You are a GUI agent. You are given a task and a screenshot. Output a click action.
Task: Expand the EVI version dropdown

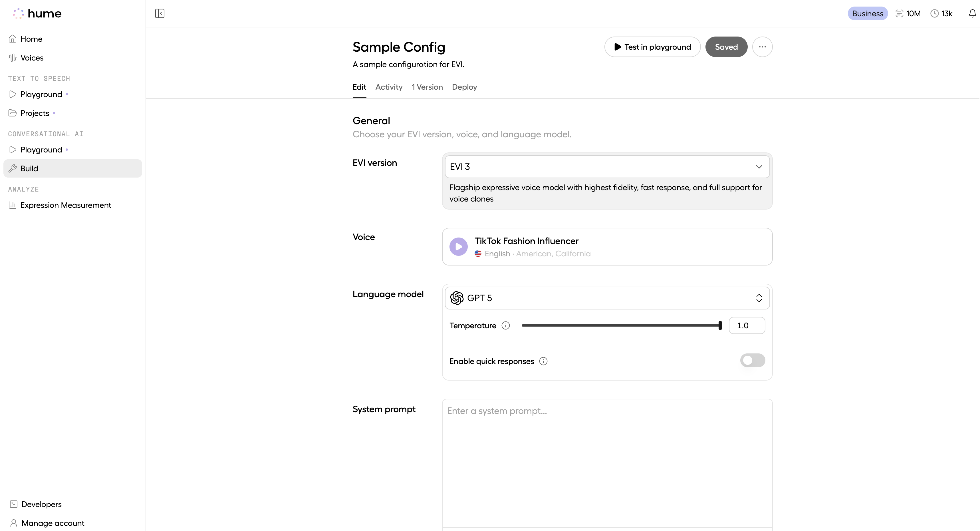(607, 167)
